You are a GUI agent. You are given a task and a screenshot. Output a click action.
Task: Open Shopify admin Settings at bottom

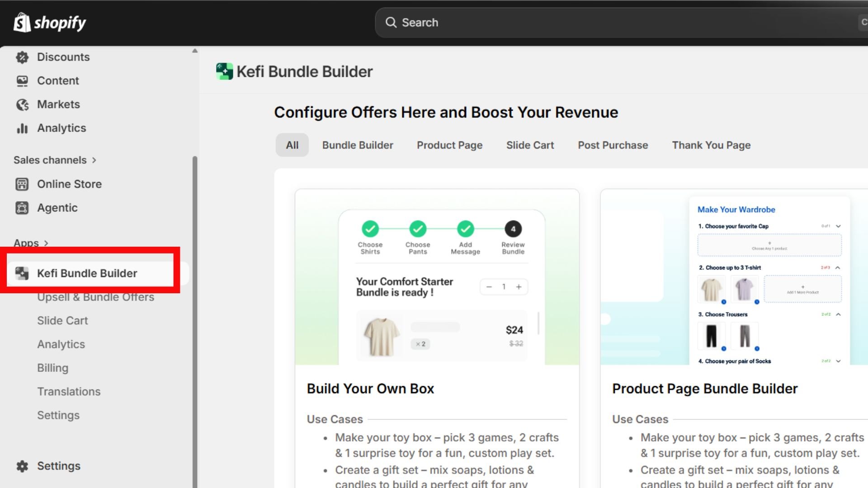click(59, 466)
